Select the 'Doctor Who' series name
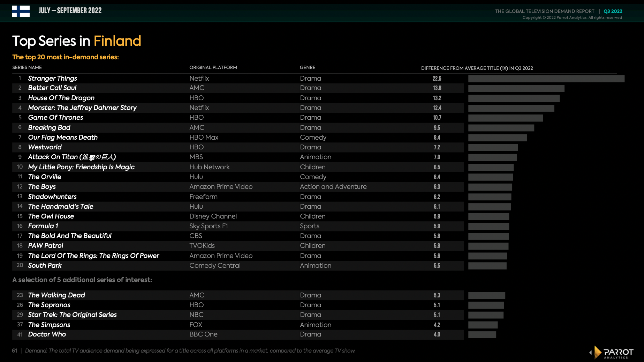 (47, 334)
